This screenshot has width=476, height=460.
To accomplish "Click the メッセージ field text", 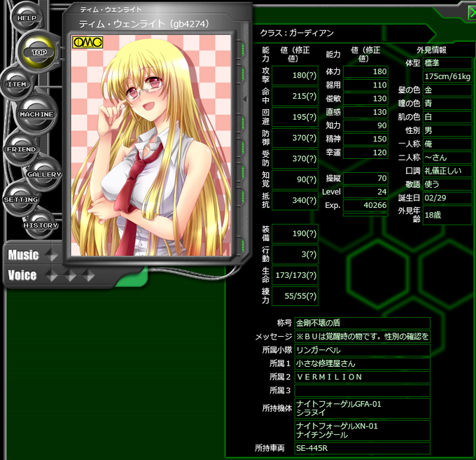I will 362,337.
